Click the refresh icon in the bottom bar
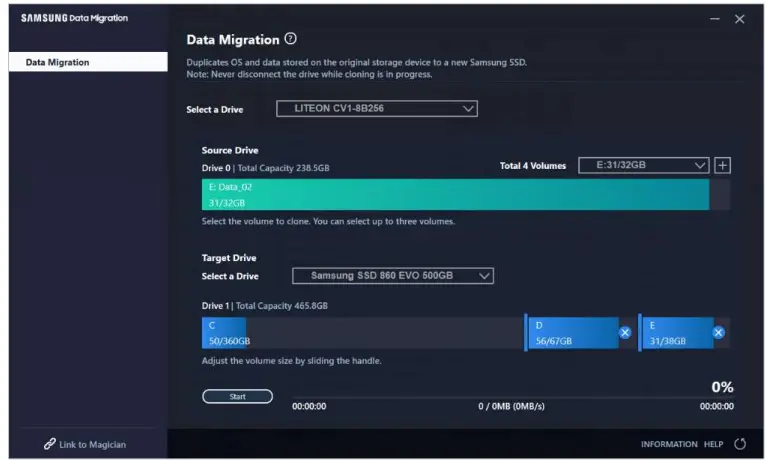The width and height of the screenshot is (766, 460). pyautogui.click(x=740, y=444)
